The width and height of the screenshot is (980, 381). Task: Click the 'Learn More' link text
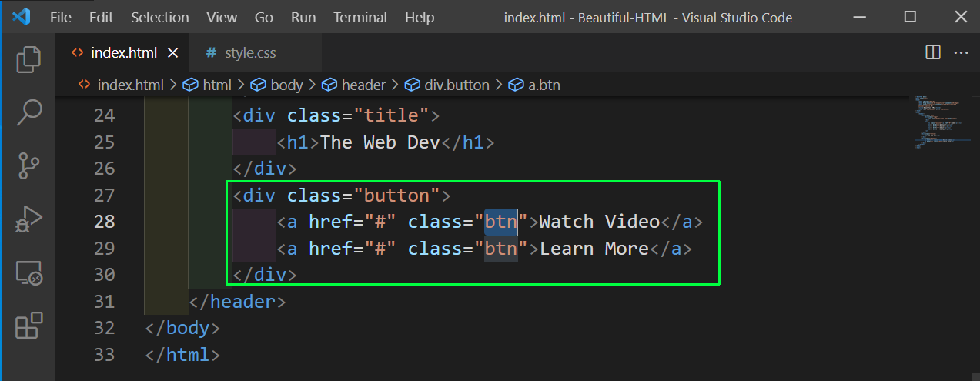tap(594, 249)
